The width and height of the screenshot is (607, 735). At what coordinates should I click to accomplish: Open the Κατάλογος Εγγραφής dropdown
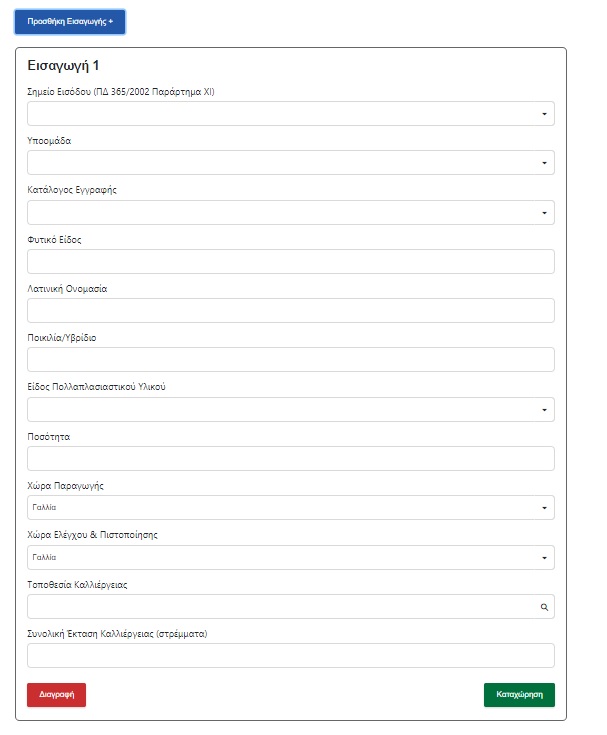point(291,213)
